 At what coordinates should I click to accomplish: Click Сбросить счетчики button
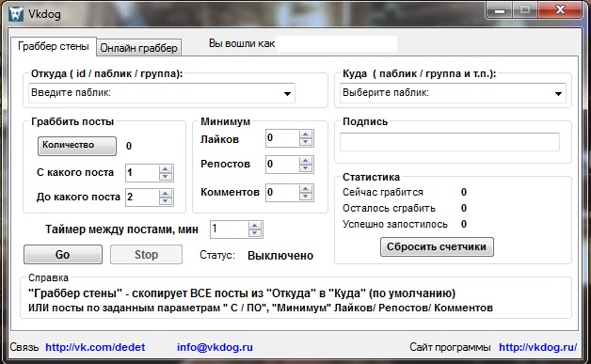pos(437,246)
